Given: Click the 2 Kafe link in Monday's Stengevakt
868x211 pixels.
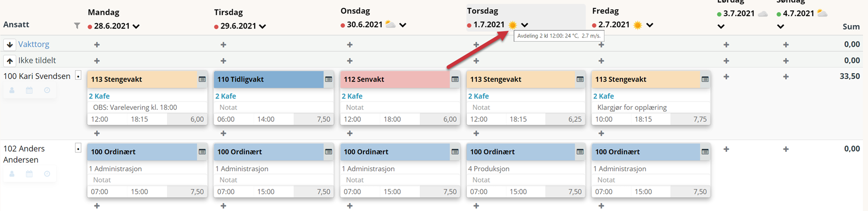Looking at the screenshot, I should (x=99, y=96).
